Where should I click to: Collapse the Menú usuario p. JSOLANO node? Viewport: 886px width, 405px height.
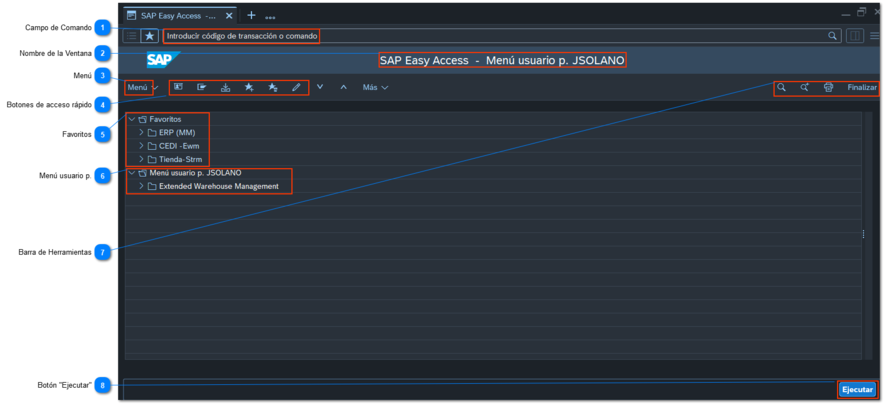(x=132, y=172)
